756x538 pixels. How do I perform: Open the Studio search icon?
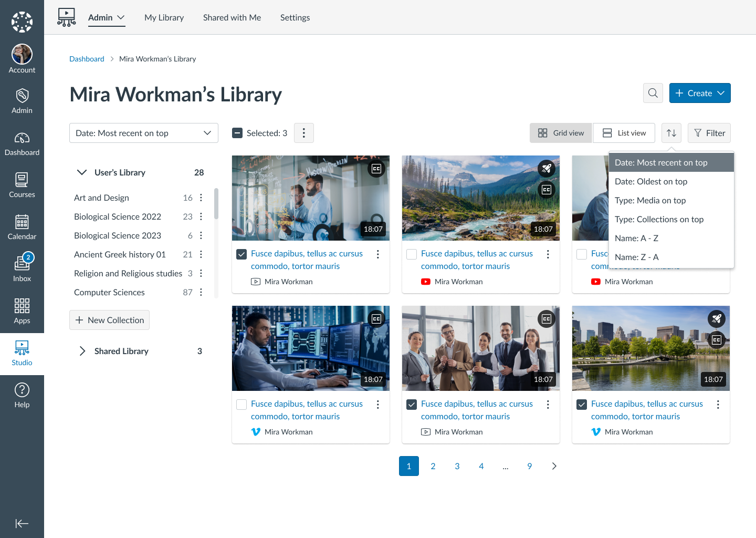point(653,93)
